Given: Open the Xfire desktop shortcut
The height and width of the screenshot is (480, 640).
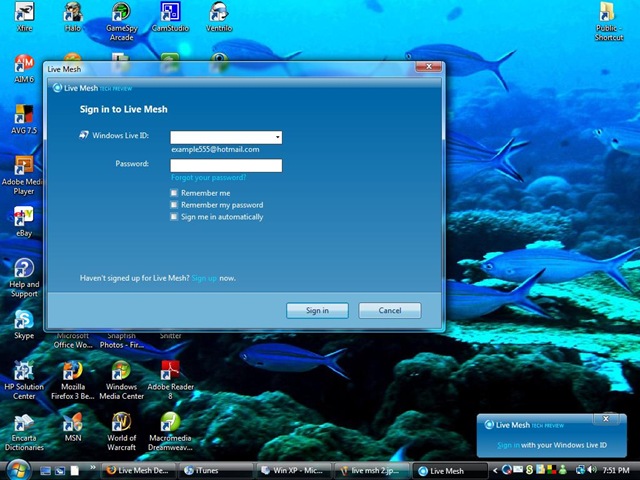Looking at the screenshot, I should pyautogui.click(x=24, y=16).
